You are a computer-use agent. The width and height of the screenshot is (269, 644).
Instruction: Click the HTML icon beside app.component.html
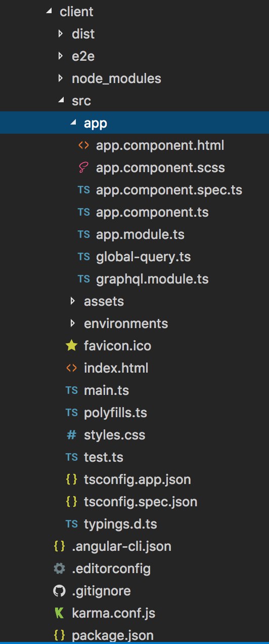click(x=83, y=146)
